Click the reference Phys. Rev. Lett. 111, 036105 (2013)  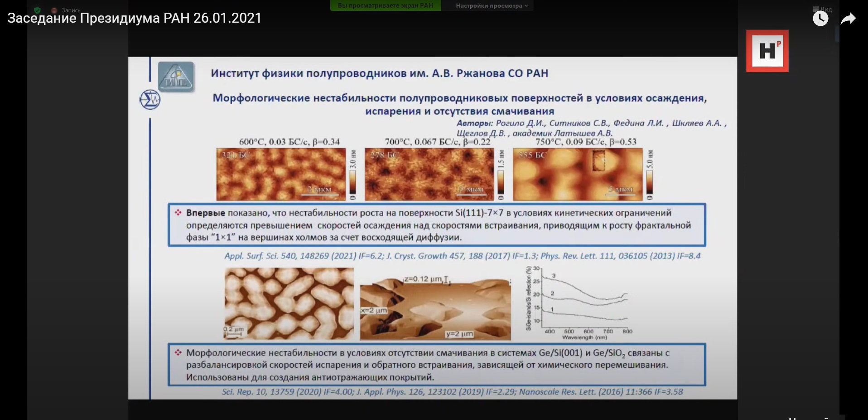pos(607,256)
